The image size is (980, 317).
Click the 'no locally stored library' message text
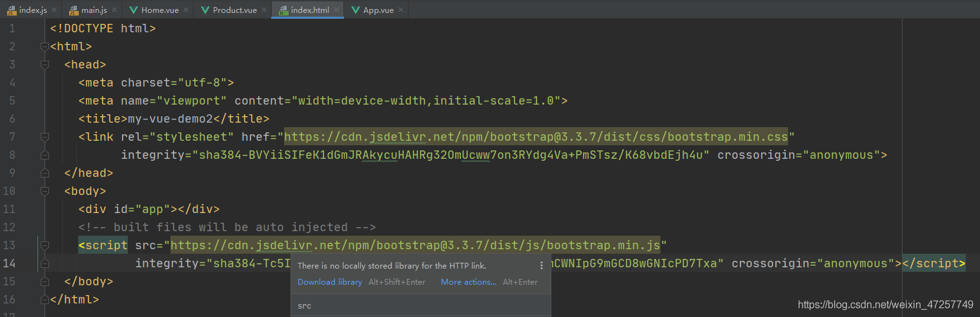pyautogui.click(x=392, y=265)
